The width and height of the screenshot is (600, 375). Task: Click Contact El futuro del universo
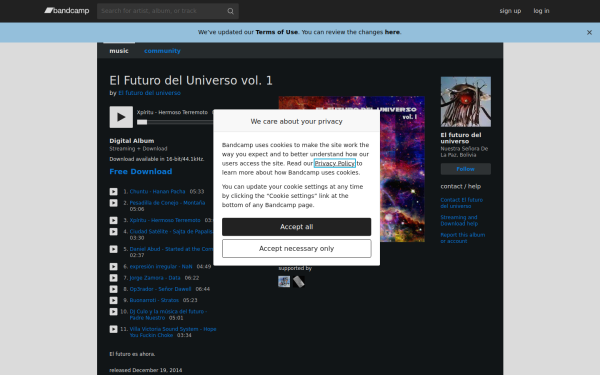[x=461, y=203]
